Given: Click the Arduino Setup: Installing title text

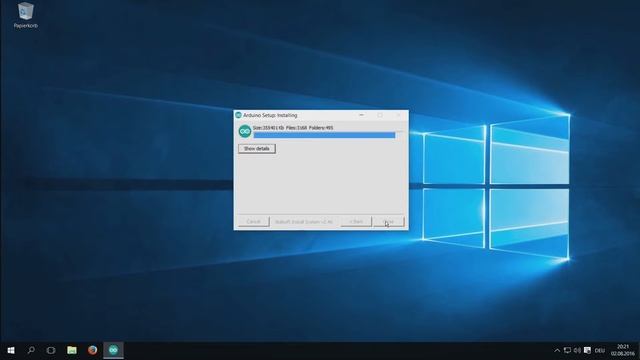Looking at the screenshot, I should [270, 116].
